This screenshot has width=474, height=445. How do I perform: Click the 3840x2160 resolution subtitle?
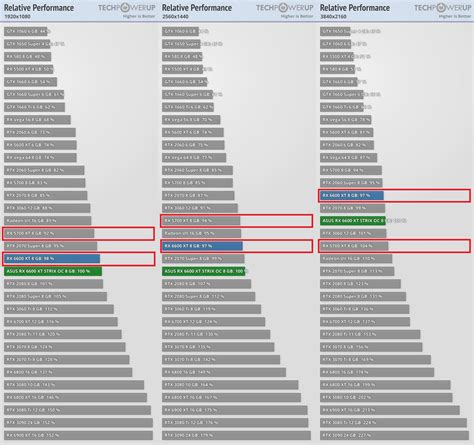(x=333, y=16)
